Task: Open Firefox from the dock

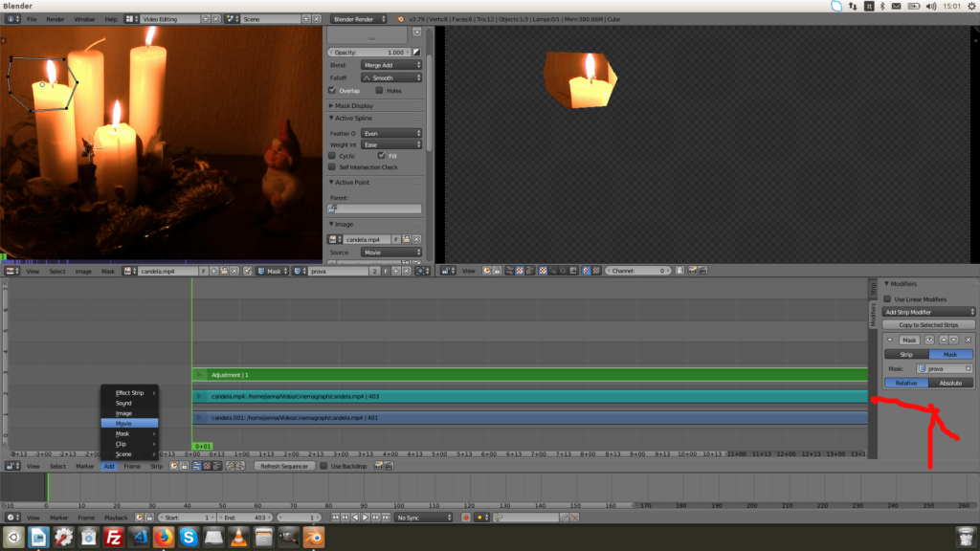Action: (164, 538)
